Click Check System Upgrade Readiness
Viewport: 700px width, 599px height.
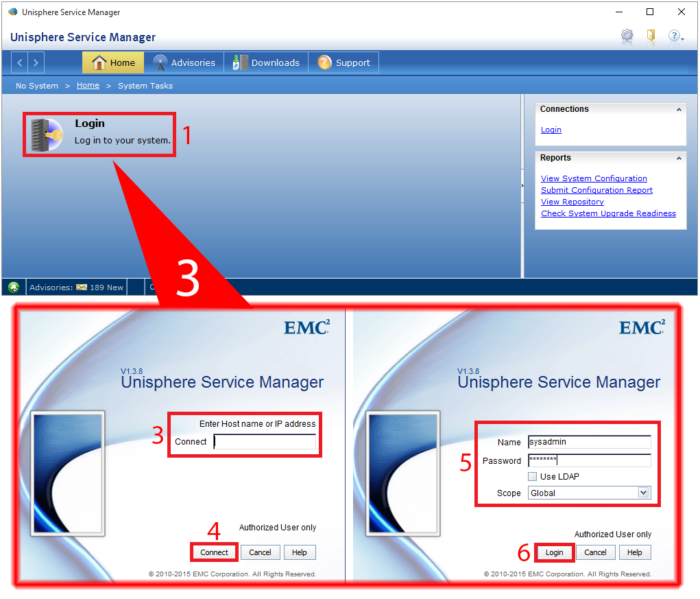point(608,213)
